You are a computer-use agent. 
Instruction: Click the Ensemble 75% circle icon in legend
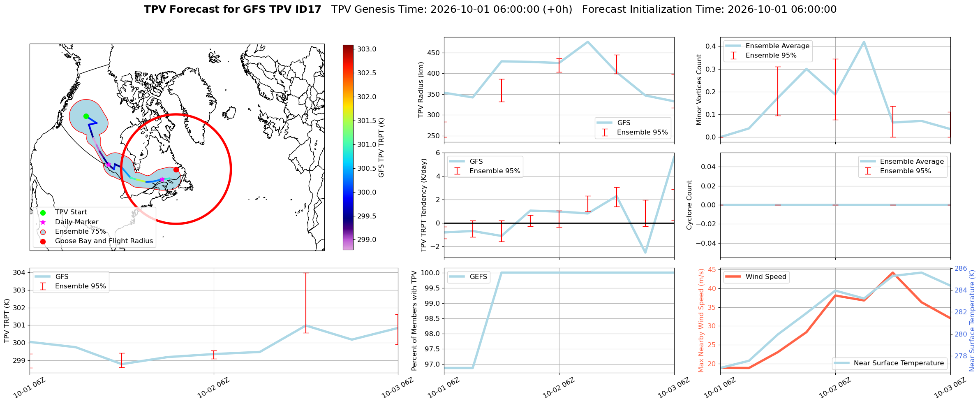pos(43,232)
